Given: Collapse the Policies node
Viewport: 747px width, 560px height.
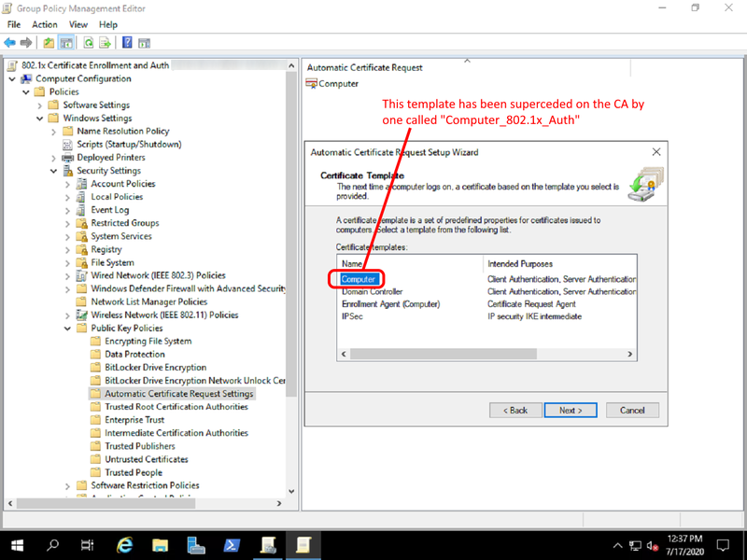Looking at the screenshot, I should (x=26, y=91).
